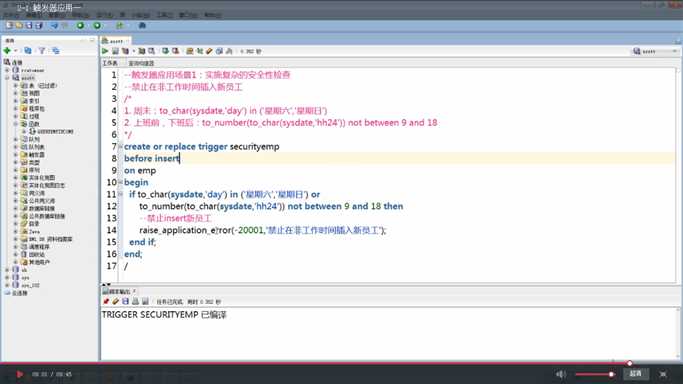Click the New file icon in the main toolbar
The width and height of the screenshot is (683, 384).
click(9, 26)
